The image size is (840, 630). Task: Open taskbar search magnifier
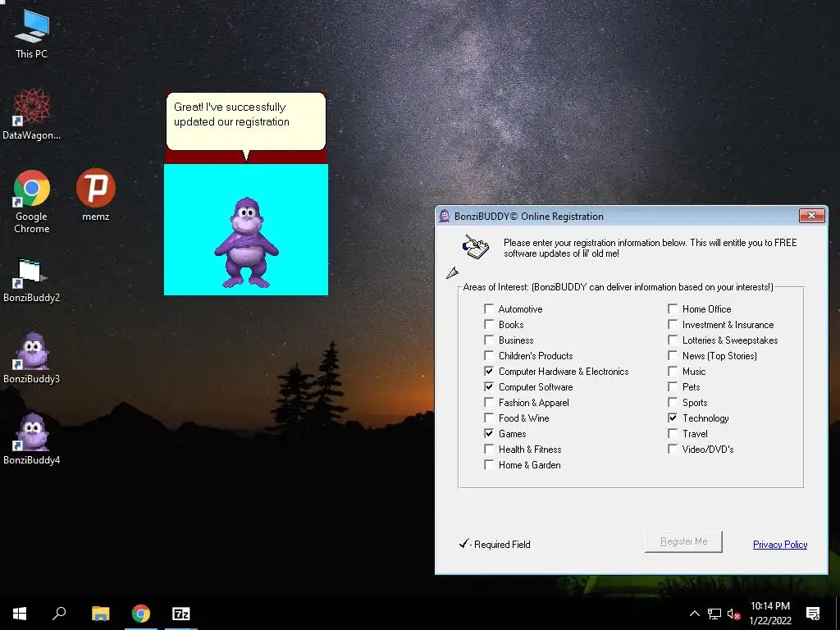[x=59, y=614]
